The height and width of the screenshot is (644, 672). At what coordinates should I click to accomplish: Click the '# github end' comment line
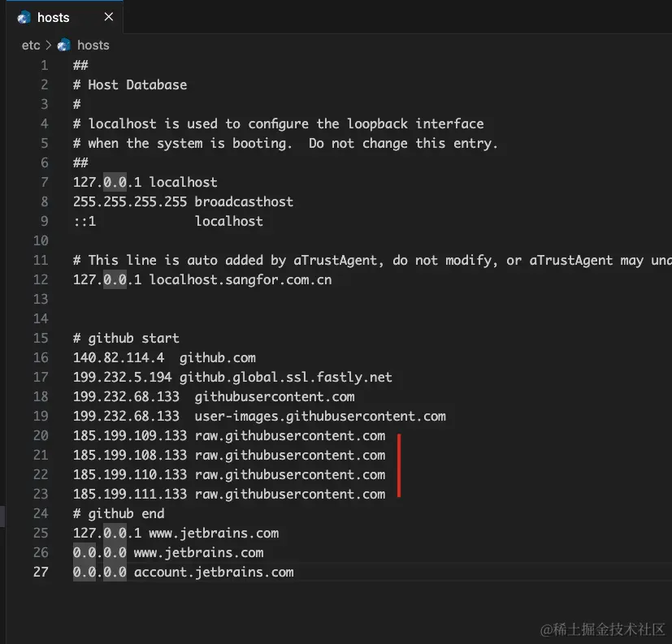pos(119,513)
